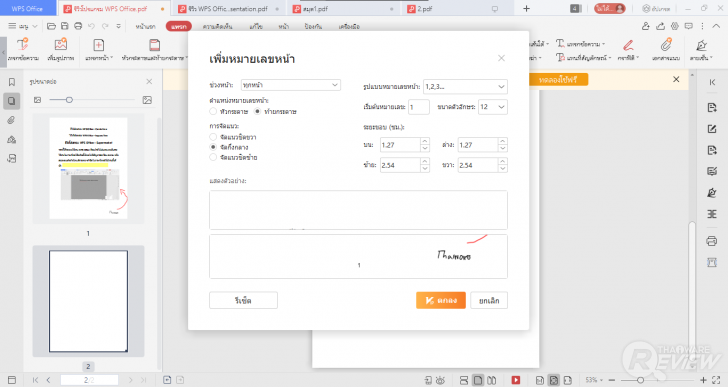Open the file folder icon in quick toolbar
728x387 pixels.
tap(52, 26)
